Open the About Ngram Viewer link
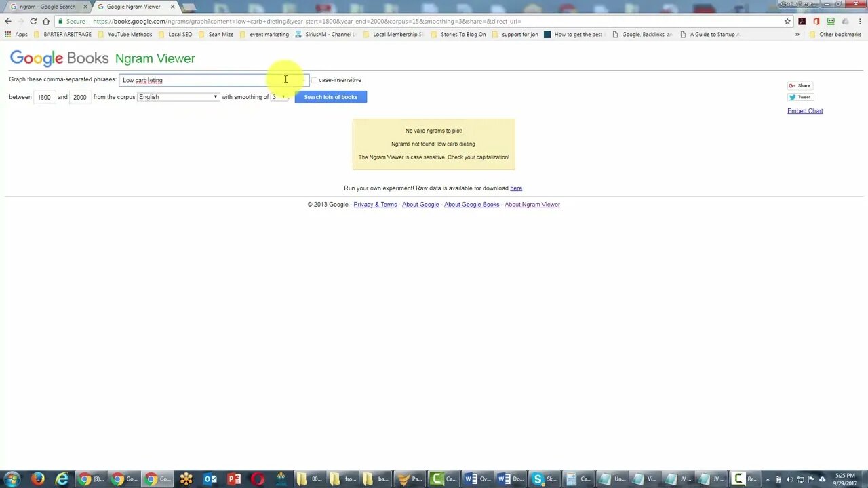Image resolution: width=868 pixels, height=488 pixels. [532, 205]
